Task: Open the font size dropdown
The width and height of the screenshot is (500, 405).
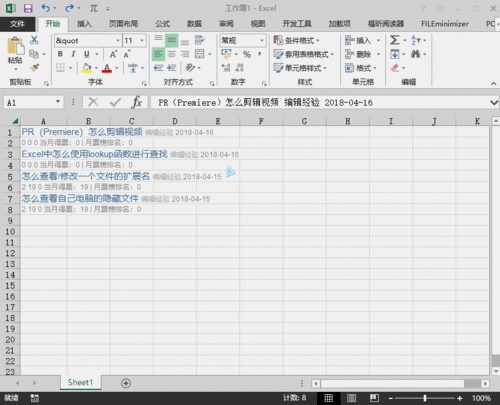Action: point(142,41)
